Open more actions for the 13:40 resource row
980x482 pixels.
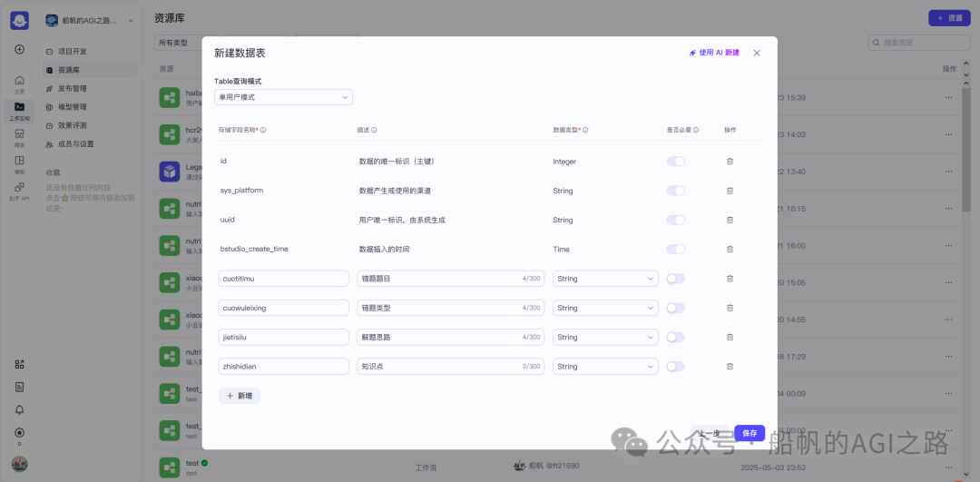pyautogui.click(x=948, y=172)
